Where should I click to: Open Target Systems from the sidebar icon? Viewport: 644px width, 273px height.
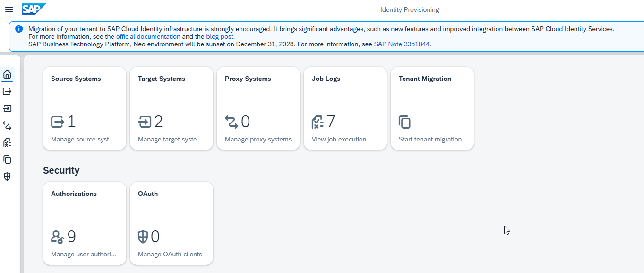click(7, 108)
